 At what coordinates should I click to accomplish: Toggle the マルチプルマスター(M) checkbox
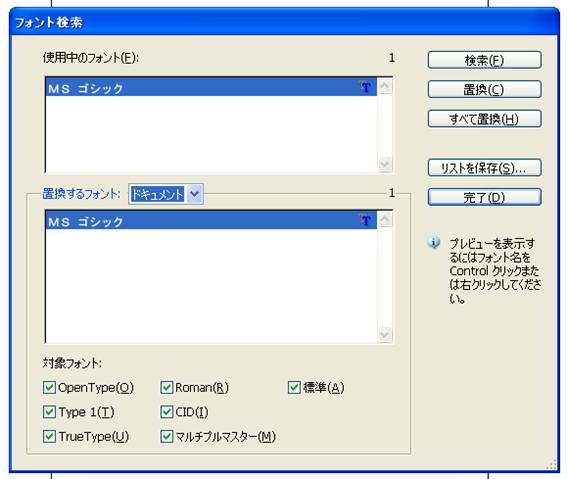(x=167, y=436)
